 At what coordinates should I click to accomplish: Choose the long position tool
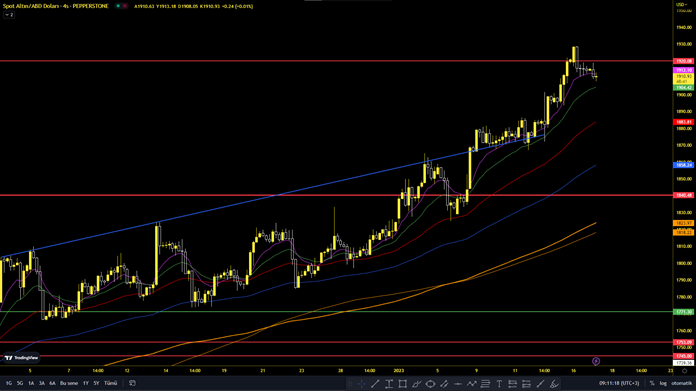point(513,383)
